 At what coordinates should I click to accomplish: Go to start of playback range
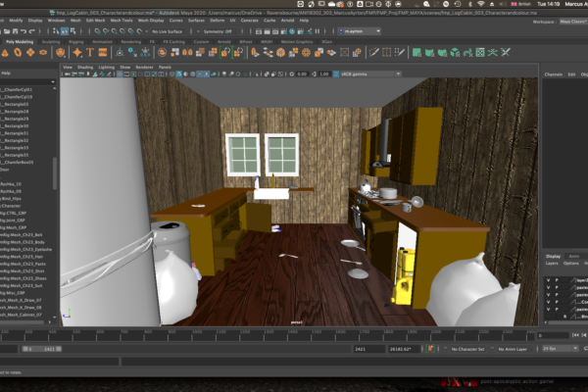576,335
